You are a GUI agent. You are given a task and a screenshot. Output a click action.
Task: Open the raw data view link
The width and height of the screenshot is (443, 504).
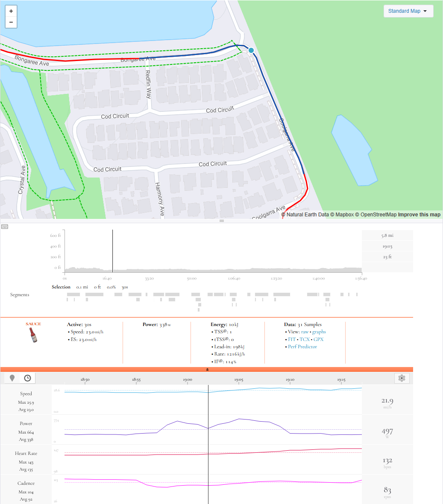click(x=305, y=332)
